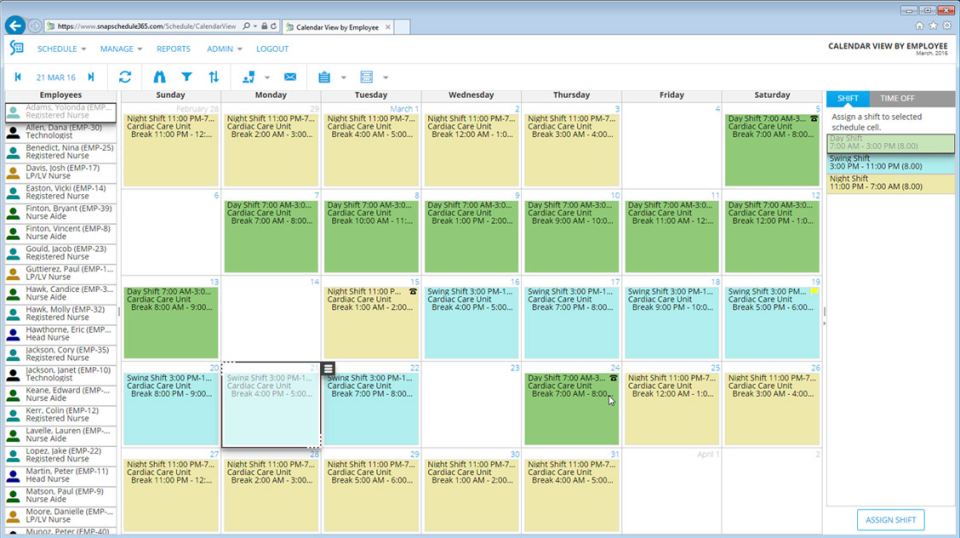Switch to the TIME OFF tab
Screen dimensions: 960x538
click(897, 98)
